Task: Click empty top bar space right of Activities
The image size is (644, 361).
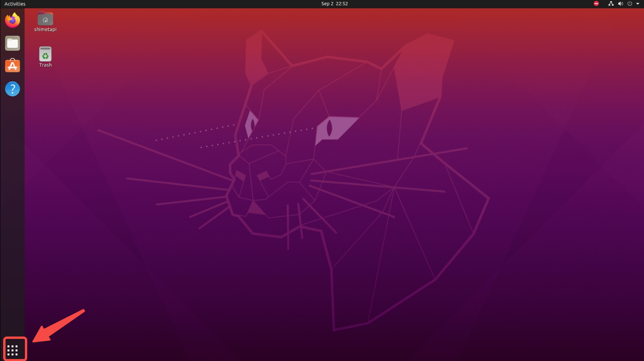Action: [x=158, y=4]
